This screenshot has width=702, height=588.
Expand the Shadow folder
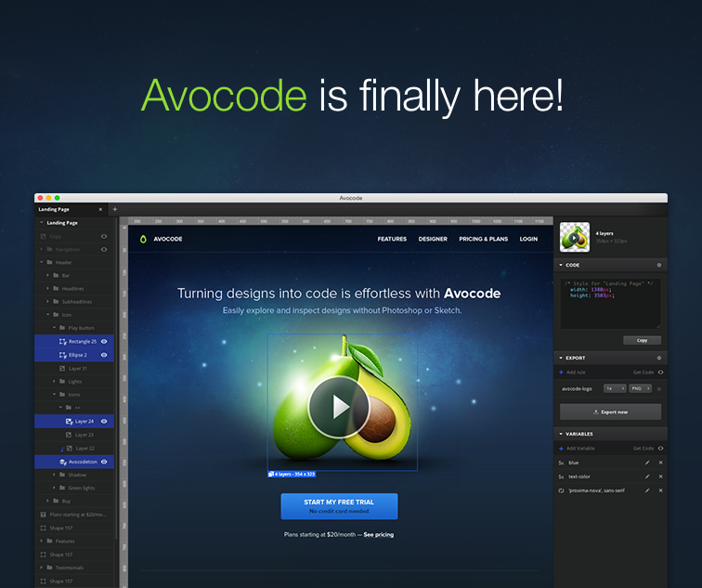(54, 475)
